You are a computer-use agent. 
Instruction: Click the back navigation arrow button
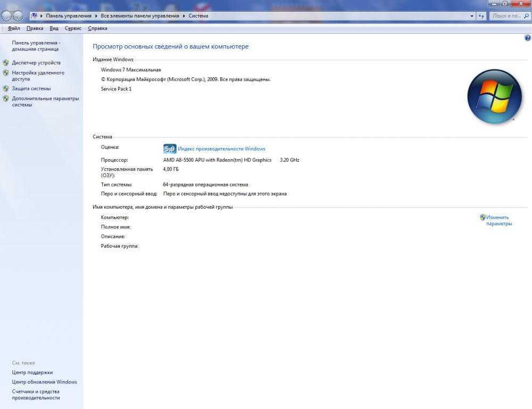point(6,15)
